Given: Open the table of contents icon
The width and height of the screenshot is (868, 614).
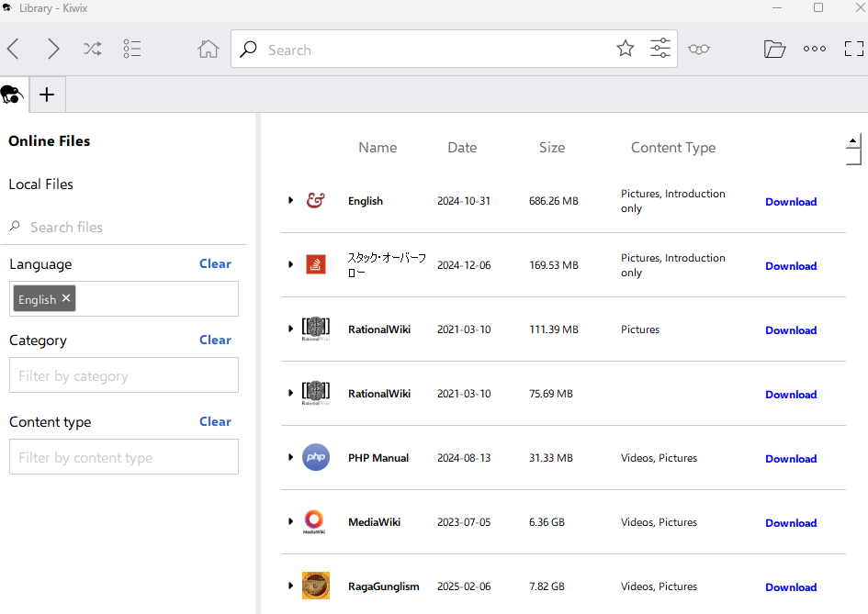Looking at the screenshot, I should click(132, 50).
